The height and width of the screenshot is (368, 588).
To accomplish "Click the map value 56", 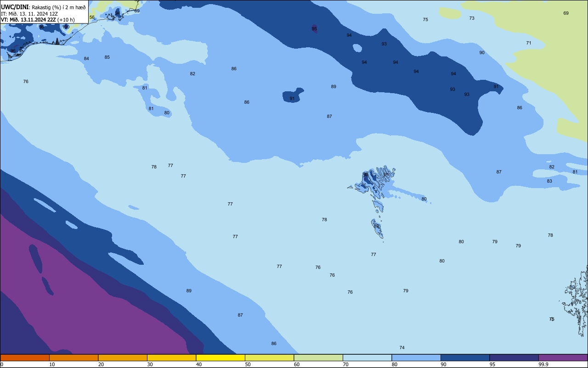I will tap(92, 17).
